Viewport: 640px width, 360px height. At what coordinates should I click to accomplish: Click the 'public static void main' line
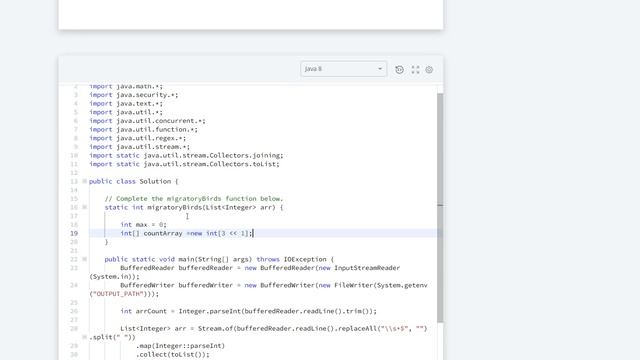[x=219, y=259]
